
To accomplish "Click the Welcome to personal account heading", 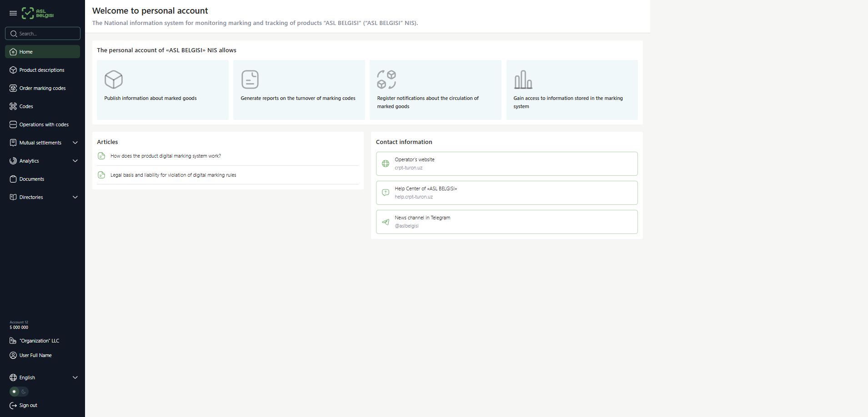I will point(150,11).
